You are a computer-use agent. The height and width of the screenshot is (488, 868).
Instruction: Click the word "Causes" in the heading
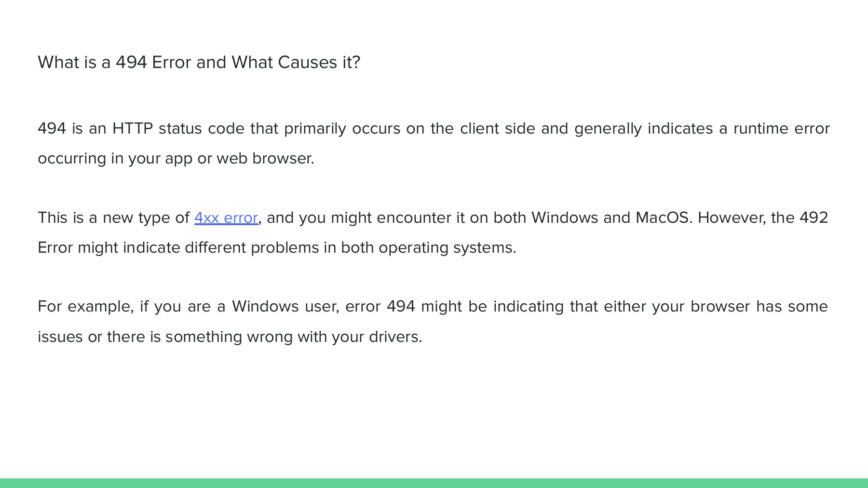click(307, 63)
